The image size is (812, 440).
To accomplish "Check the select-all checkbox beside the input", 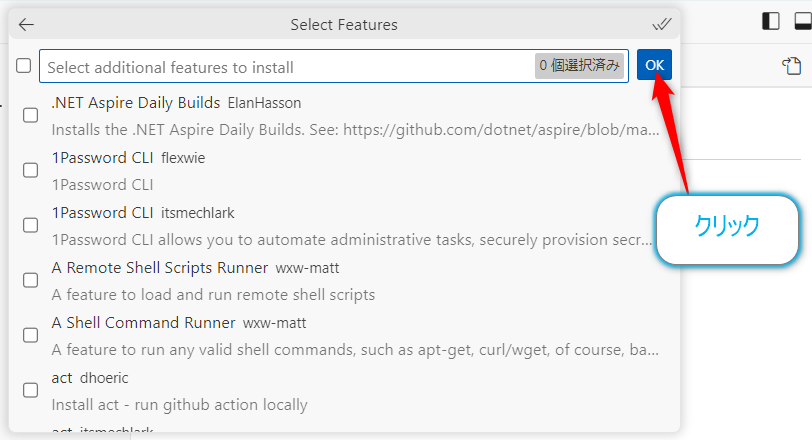I will coord(23,66).
